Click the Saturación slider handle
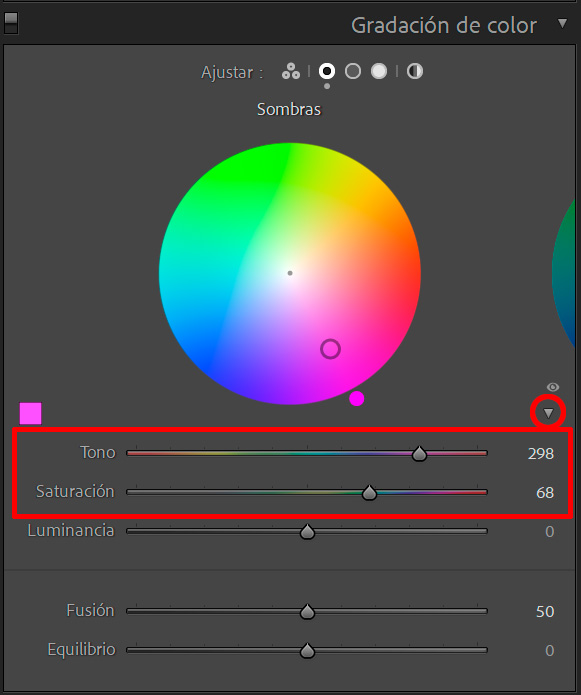This screenshot has height=695, width=581. click(x=369, y=493)
